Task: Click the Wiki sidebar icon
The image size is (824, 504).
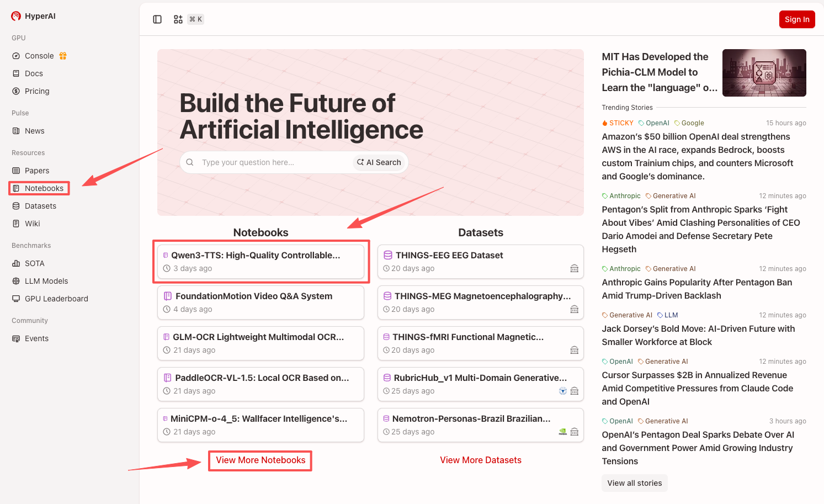Action: tap(16, 224)
